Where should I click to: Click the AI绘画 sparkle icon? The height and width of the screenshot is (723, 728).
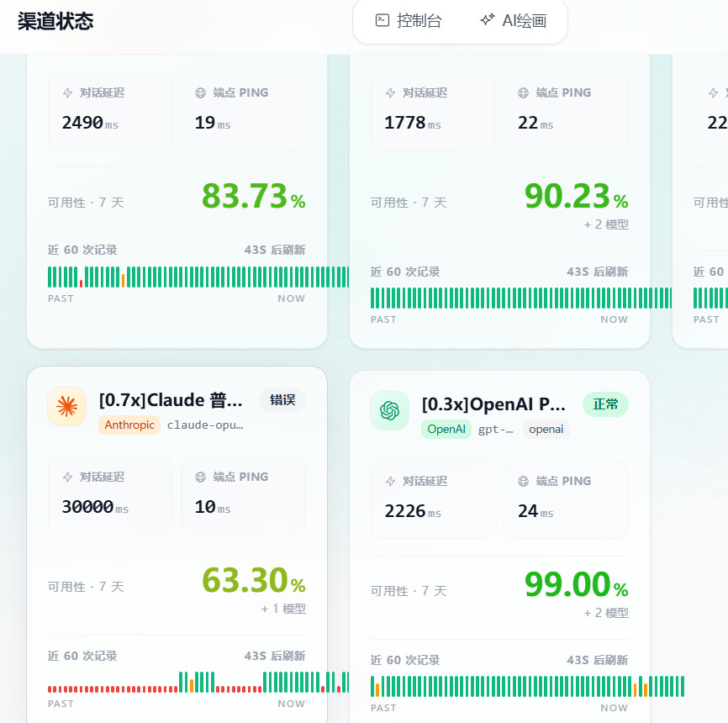[x=487, y=19]
